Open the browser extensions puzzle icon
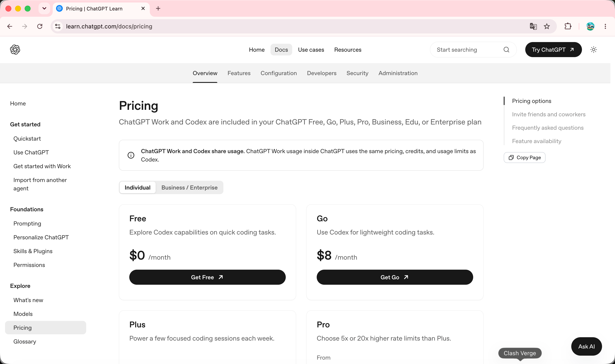The width and height of the screenshot is (615, 364). tap(568, 26)
